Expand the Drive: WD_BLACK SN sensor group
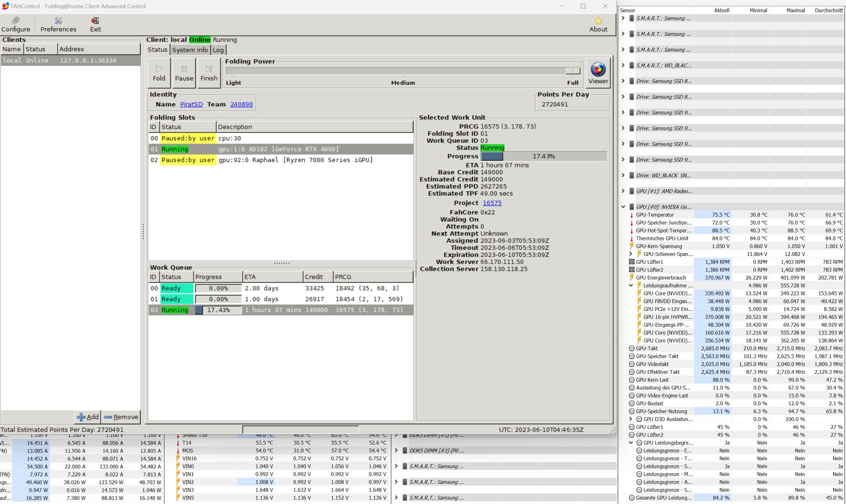Viewport: 846px width, 504px height. (623, 175)
